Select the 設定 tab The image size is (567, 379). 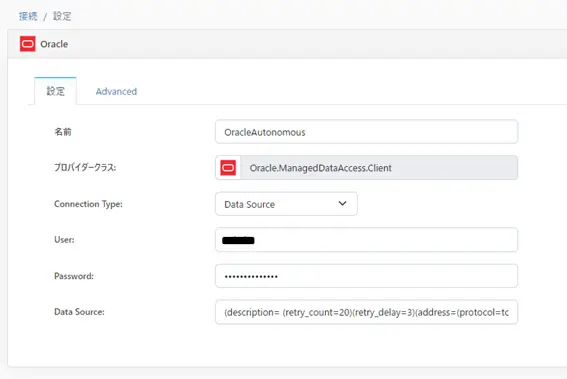click(55, 91)
